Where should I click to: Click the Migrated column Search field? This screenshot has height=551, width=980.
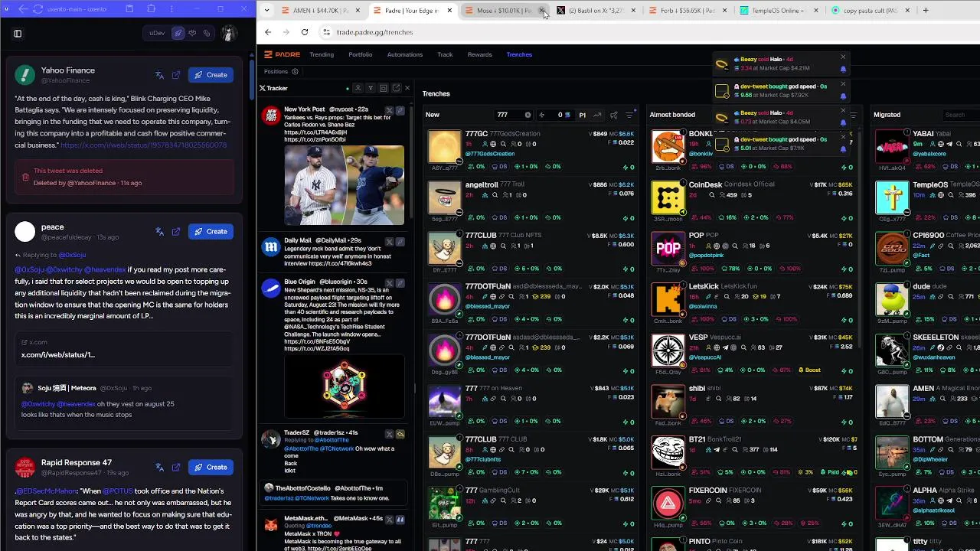pyautogui.click(x=961, y=115)
